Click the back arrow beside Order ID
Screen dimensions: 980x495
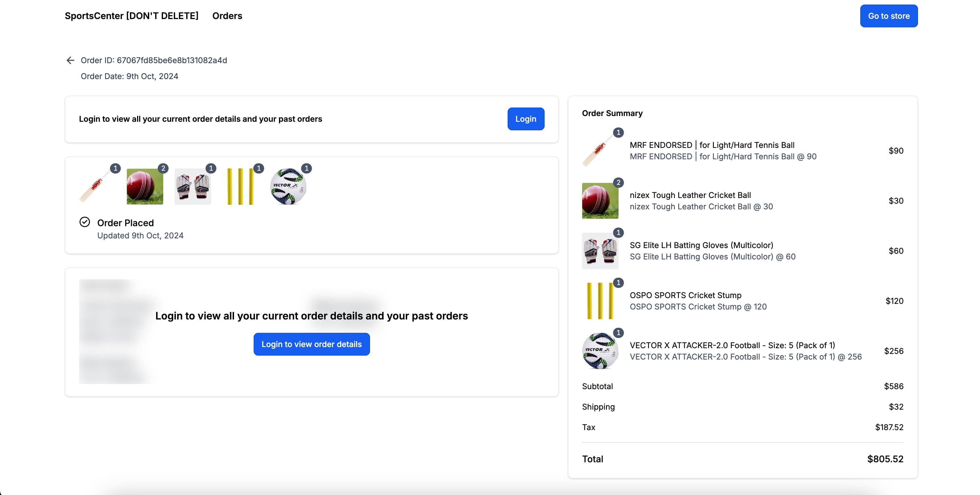pos(70,60)
